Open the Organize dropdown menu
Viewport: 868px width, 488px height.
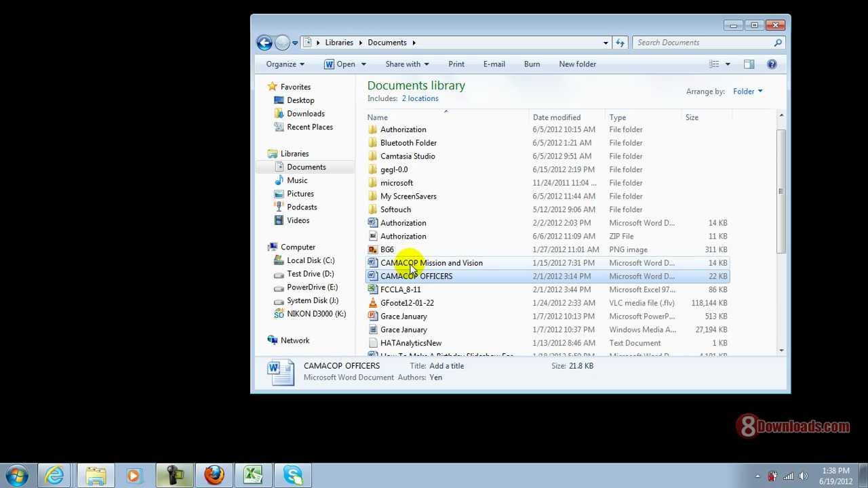tap(285, 64)
